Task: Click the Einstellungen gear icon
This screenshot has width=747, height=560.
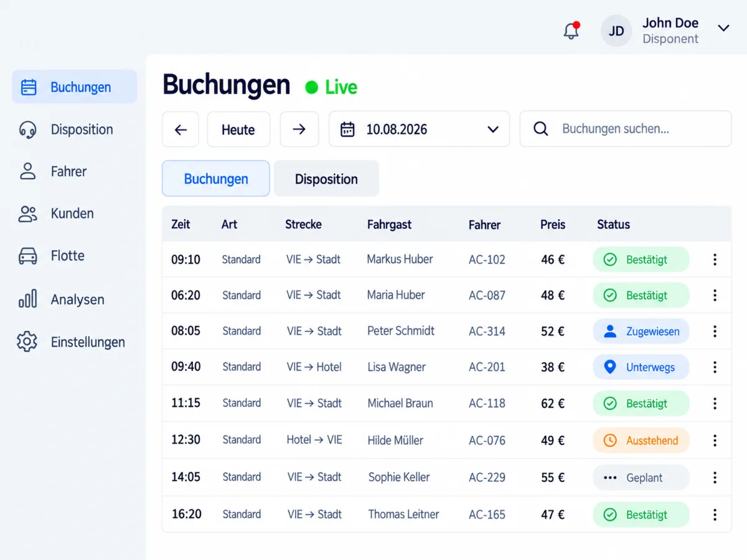Action: coord(27,342)
